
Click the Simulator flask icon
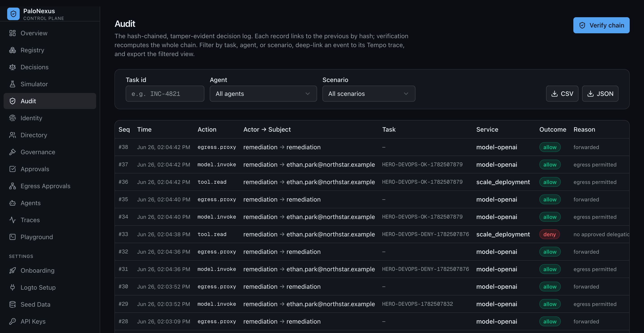(x=13, y=84)
